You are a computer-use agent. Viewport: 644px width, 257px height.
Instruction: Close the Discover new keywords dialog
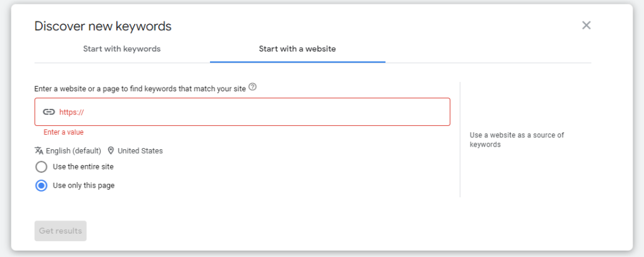click(586, 25)
